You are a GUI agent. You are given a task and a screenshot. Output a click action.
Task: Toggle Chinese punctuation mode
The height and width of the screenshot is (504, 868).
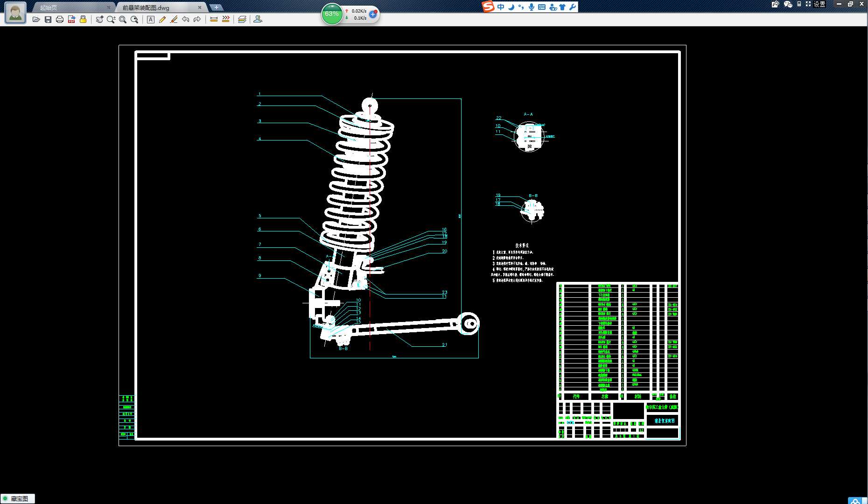(x=521, y=7)
